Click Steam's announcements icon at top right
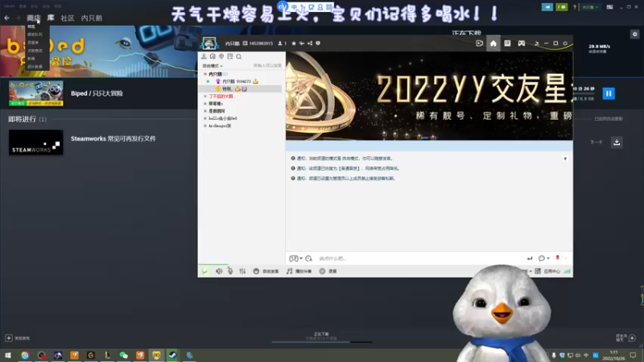Viewport: 644px width, 362px height. point(547,7)
